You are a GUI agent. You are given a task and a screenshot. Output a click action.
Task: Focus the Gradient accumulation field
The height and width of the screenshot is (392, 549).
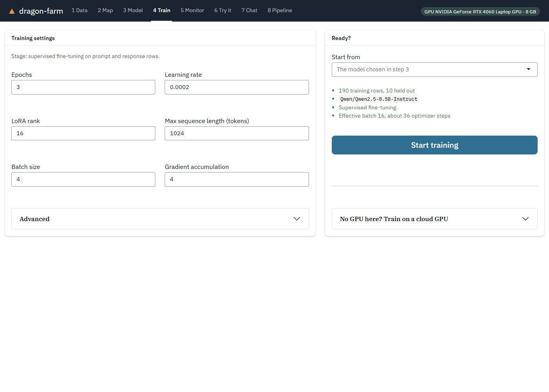pyautogui.click(x=237, y=179)
